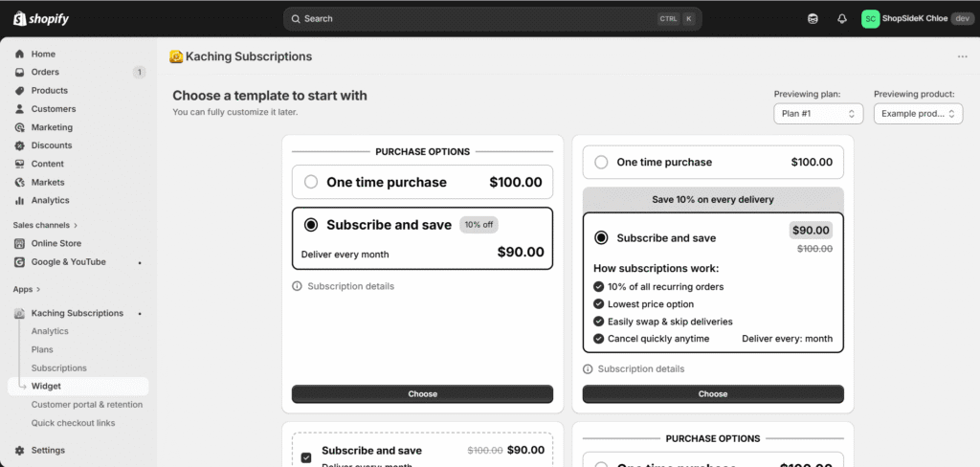Click the Google & YouTube pin dot
This screenshot has width=980, height=467.
pyautogui.click(x=140, y=262)
